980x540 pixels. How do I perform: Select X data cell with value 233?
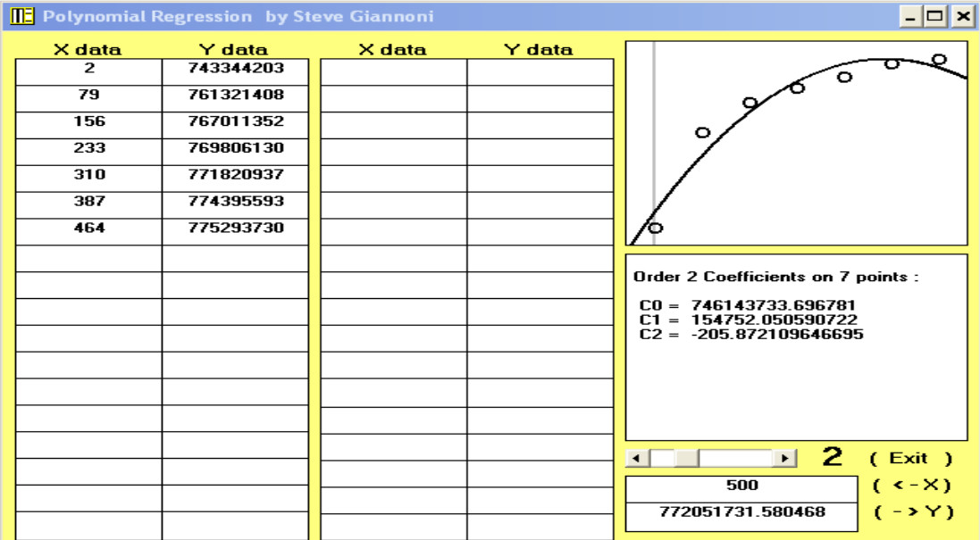point(88,152)
